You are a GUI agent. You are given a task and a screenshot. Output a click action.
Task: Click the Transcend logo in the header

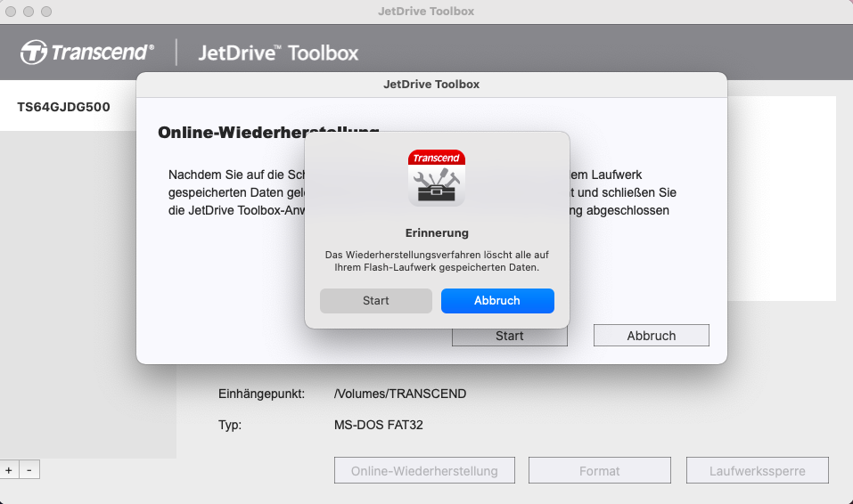click(x=87, y=53)
